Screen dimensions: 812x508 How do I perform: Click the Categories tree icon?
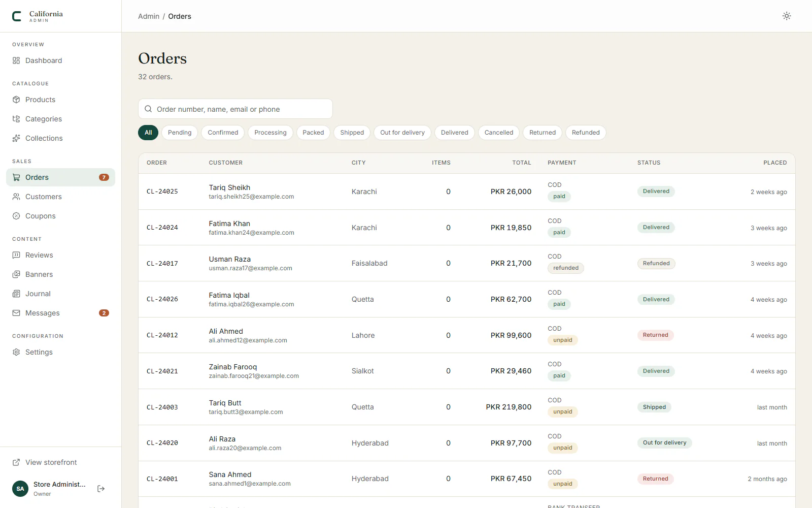[16, 119]
